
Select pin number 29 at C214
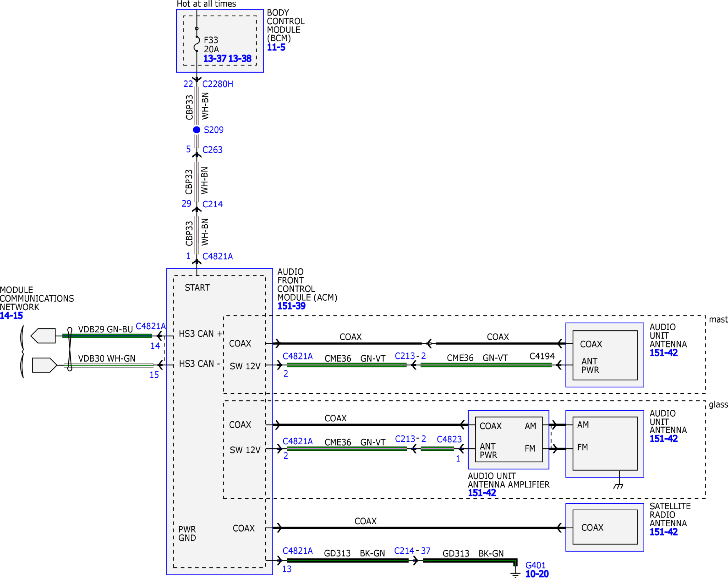[x=187, y=204]
